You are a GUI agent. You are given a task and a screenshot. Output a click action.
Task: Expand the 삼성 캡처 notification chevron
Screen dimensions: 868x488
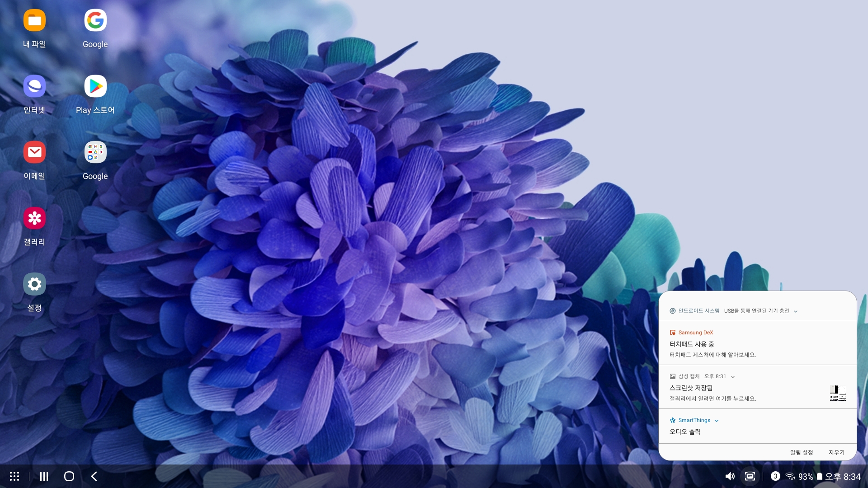tap(733, 377)
